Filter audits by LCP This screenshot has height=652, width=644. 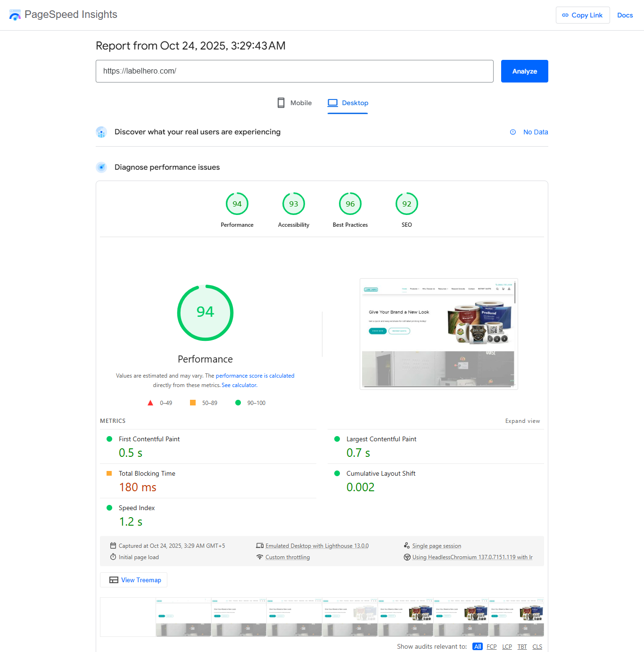pos(507,646)
